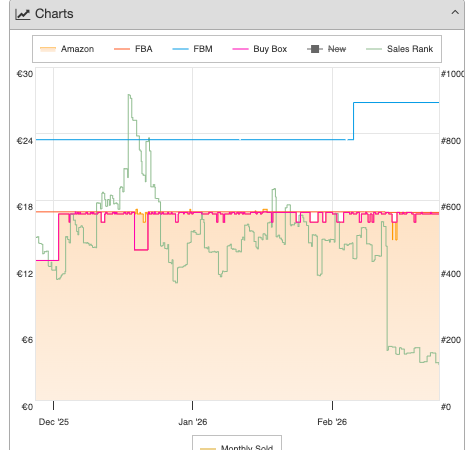The height and width of the screenshot is (450, 474).
Task: Click the €24 price axis label
Action: tap(25, 141)
